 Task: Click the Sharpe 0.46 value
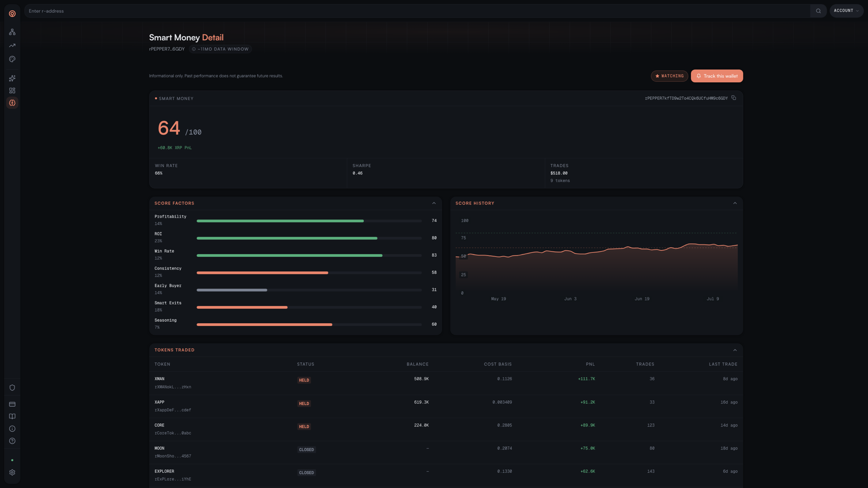pos(358,174)
